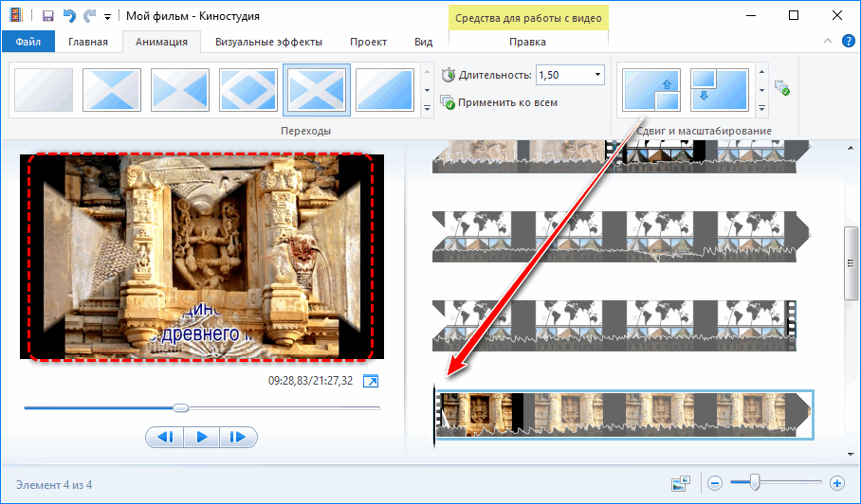Screen dimensions: 861x504
Task: Expand the transitions gallery list
Action: click(427, 108)
